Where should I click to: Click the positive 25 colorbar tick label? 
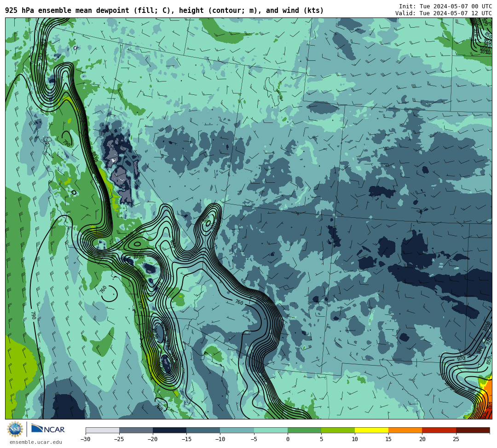(456, 439)
